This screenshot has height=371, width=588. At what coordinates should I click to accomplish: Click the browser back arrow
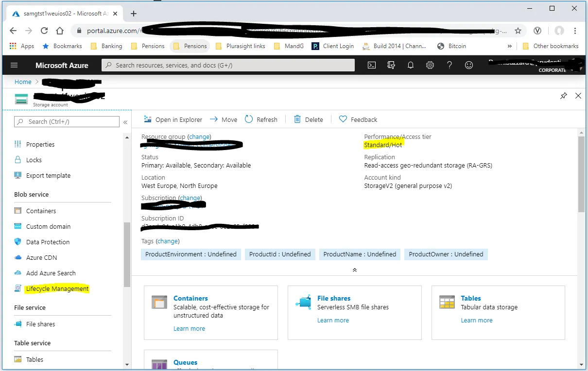(13, 31)
